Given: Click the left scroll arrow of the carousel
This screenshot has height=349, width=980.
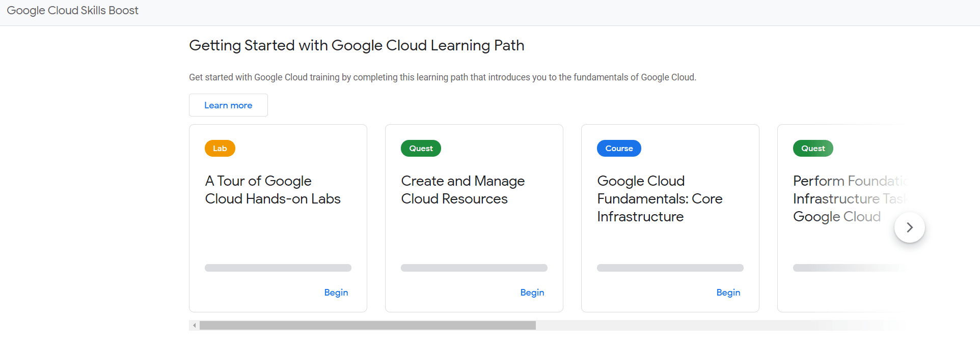Looking at the screenshot, I should 194,325.
